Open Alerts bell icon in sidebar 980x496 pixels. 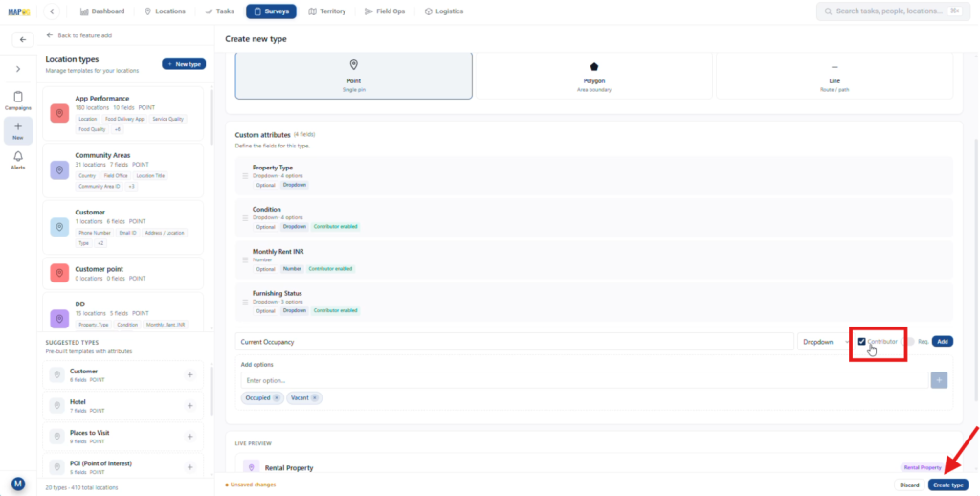(18, 160)
